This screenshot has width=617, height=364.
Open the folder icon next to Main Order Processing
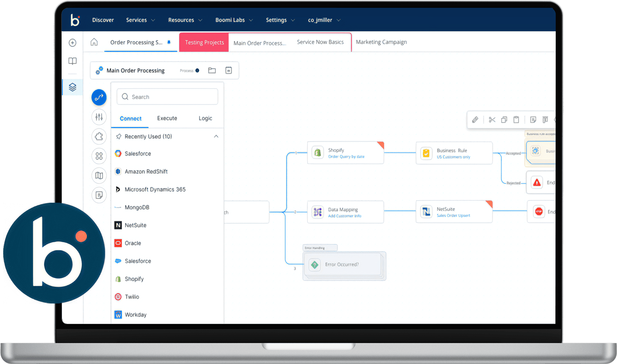[x=212, y=70]
